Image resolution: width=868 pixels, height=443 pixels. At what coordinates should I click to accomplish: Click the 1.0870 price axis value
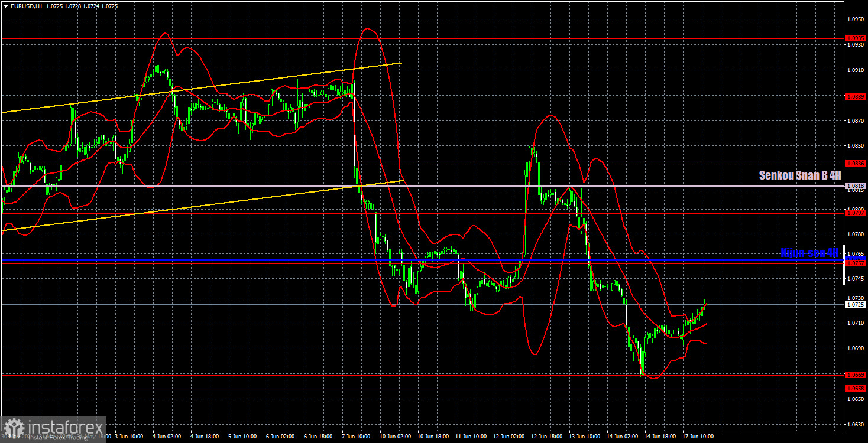[x=855, y=120]
